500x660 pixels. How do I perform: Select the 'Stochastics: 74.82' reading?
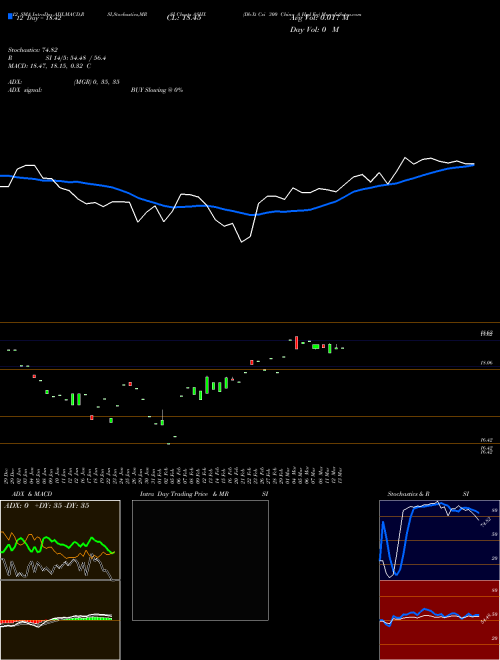click(x=33, y=51)
